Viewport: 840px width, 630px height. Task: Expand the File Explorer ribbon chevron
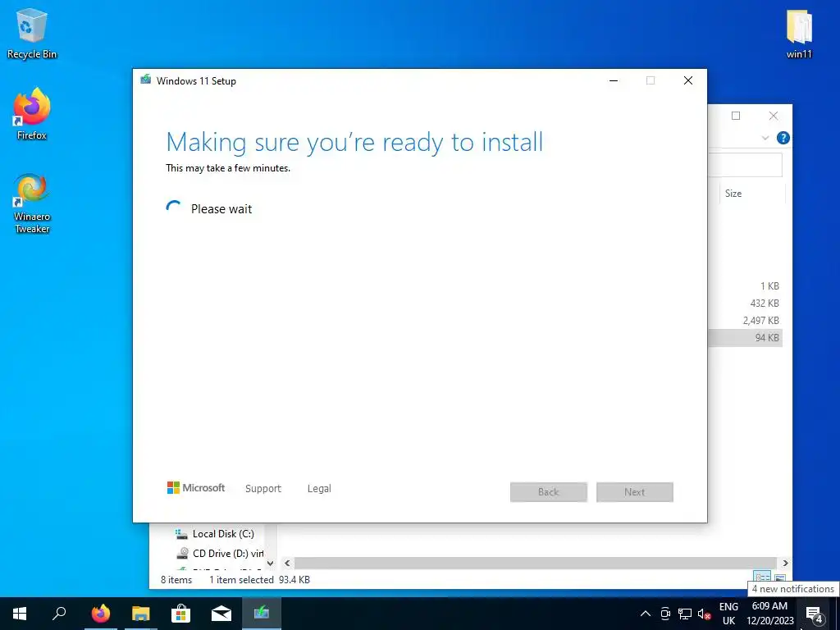coord(765,138)
